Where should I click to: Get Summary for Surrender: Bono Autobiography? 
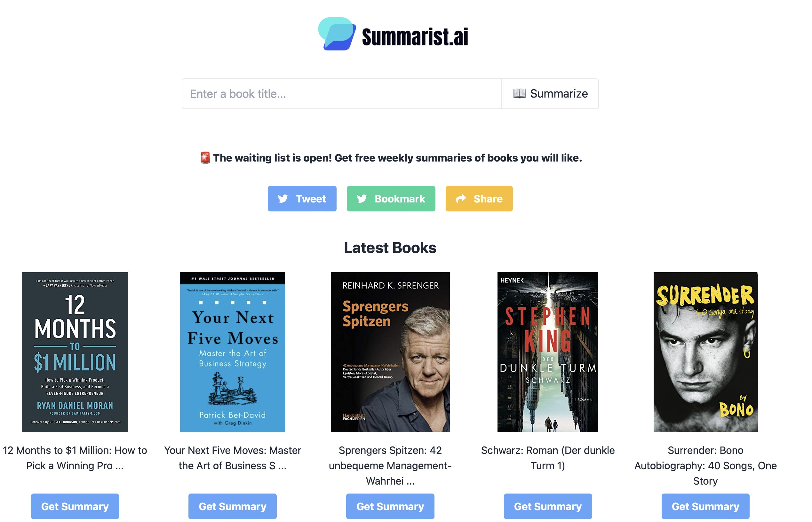tap(705, 506)
